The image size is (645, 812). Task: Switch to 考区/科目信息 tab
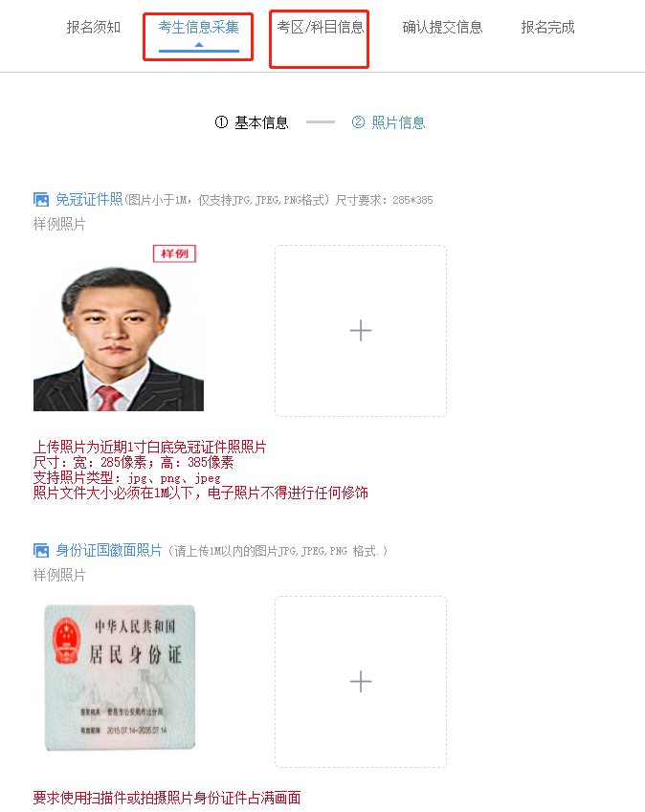(321, 27)
